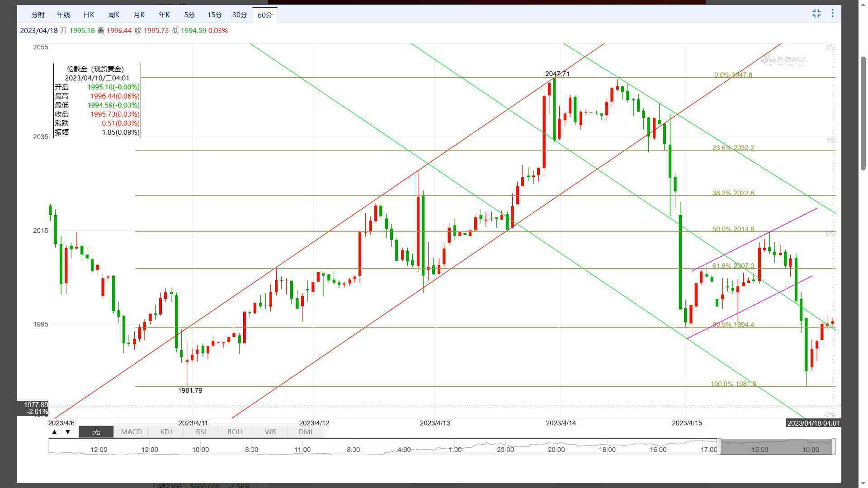Show the WR indicator
The width and height of the screenshot is (868, 488).
(x=270, y=432)
